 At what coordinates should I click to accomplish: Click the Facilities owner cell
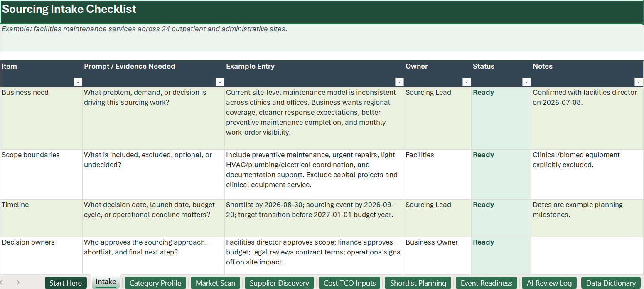pyautogui.click(x=438, y=174)
